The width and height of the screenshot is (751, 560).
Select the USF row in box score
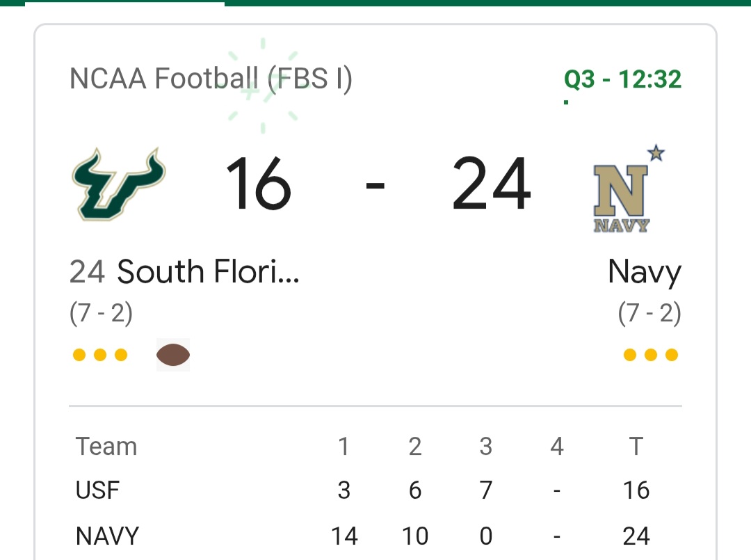click(x=362, y=490)
